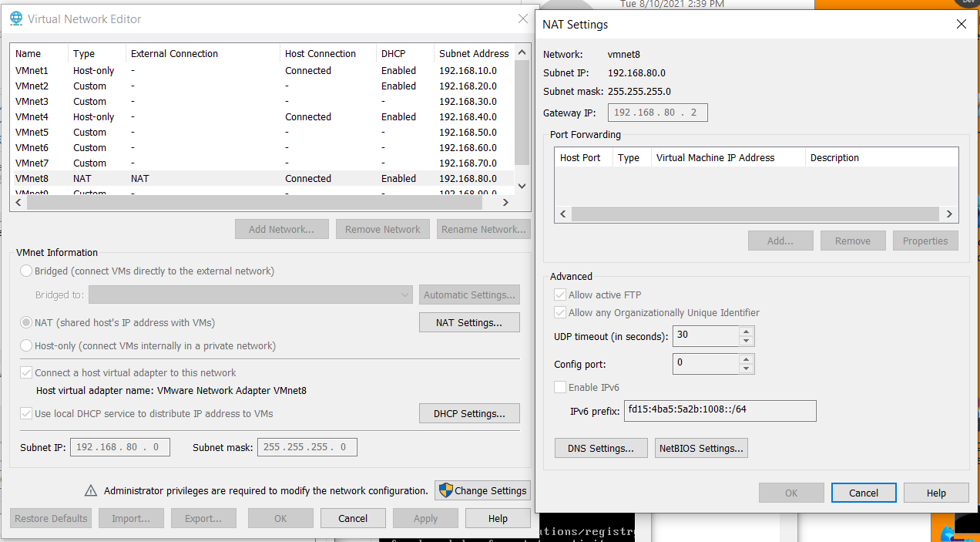
Task: Click the DHCP column header
Action: [405, 53]
